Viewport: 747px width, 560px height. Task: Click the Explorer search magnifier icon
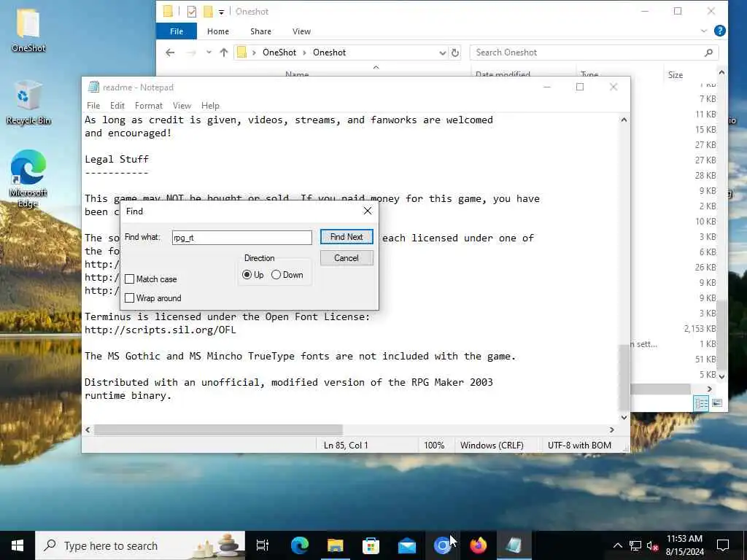[708, 52]
